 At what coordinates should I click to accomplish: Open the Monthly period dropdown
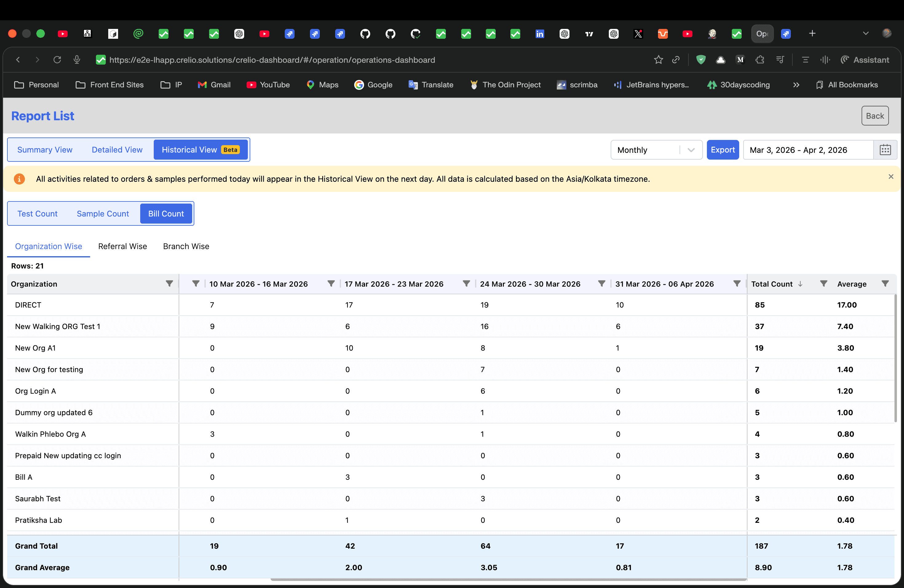coord(656,150)
